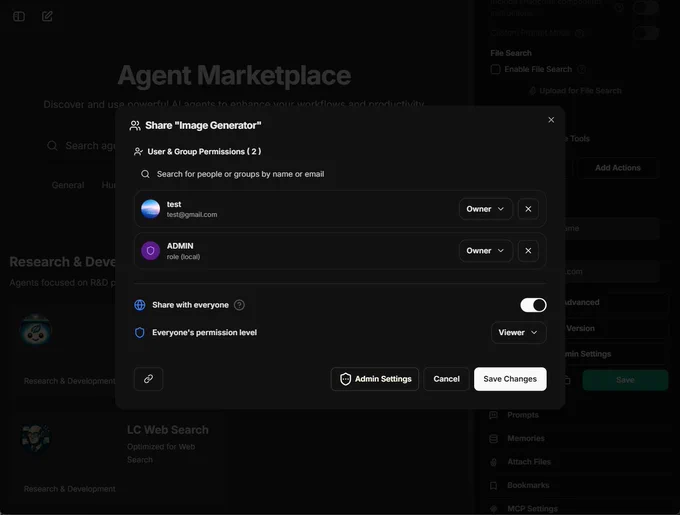
Task: Open the role dropdown for user test
Action: tap(485, 209)
